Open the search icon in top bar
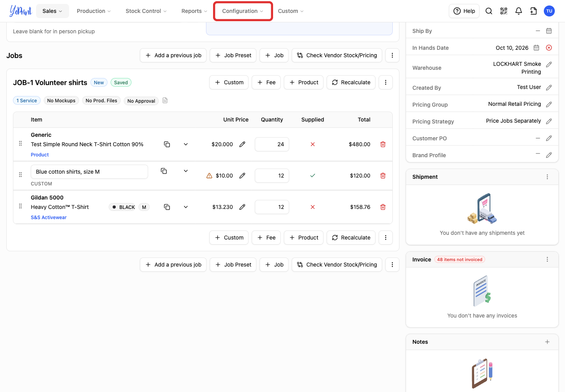The width and height of the screenshot is (565, 392). [x=489, y=11]
